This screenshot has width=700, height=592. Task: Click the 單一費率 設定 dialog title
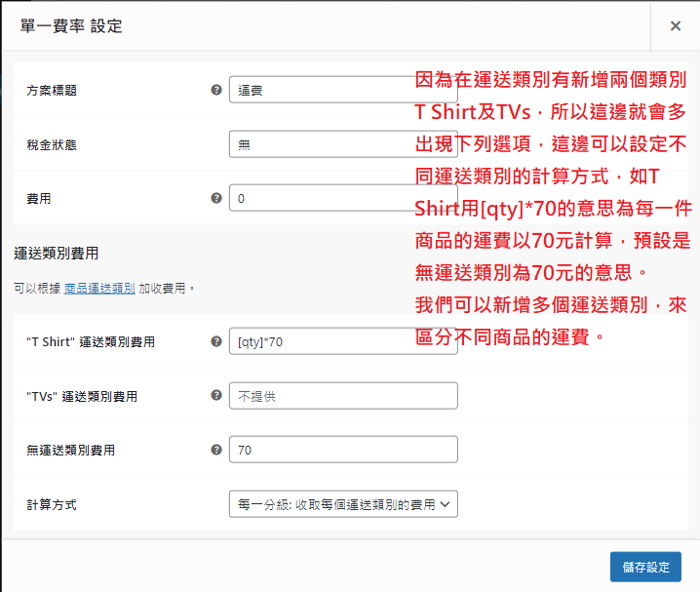pos(72,26)
